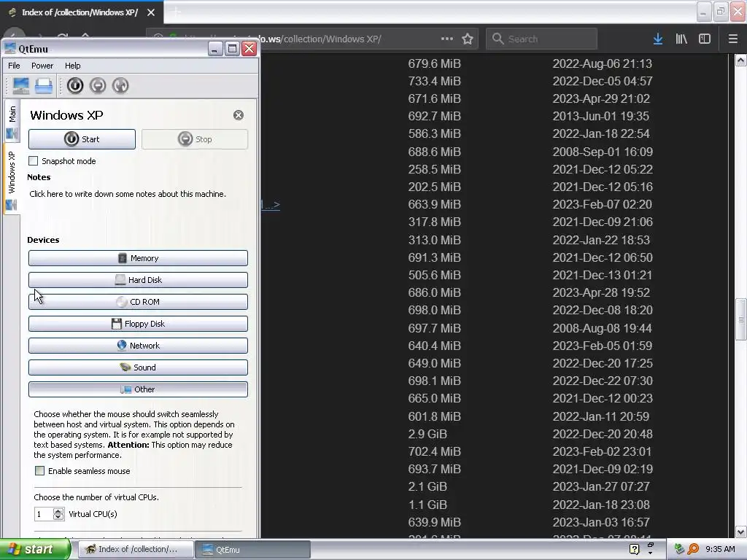Screen dimensions: 747x560
Task: Click the size cell 733.4 MiB
Action: pos(435,82)
